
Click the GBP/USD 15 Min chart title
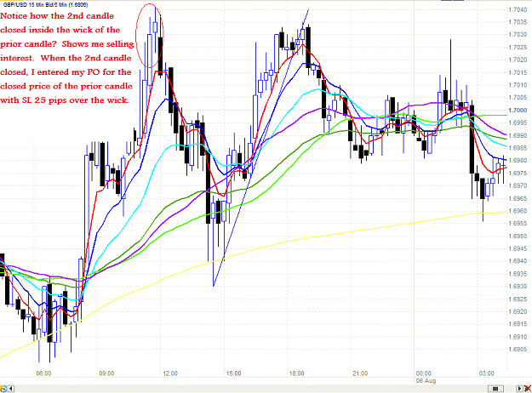pyautogui.click(x=45, y=5)
